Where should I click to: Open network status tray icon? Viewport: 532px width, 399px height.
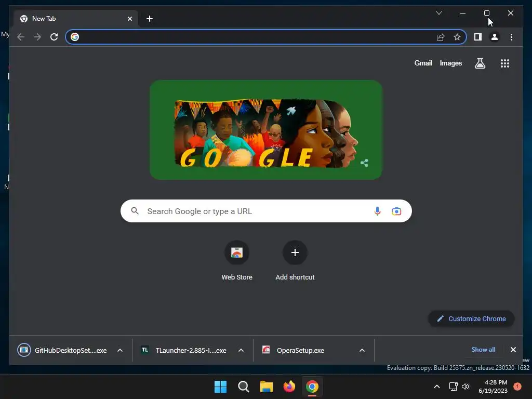[x=453, y=387]
